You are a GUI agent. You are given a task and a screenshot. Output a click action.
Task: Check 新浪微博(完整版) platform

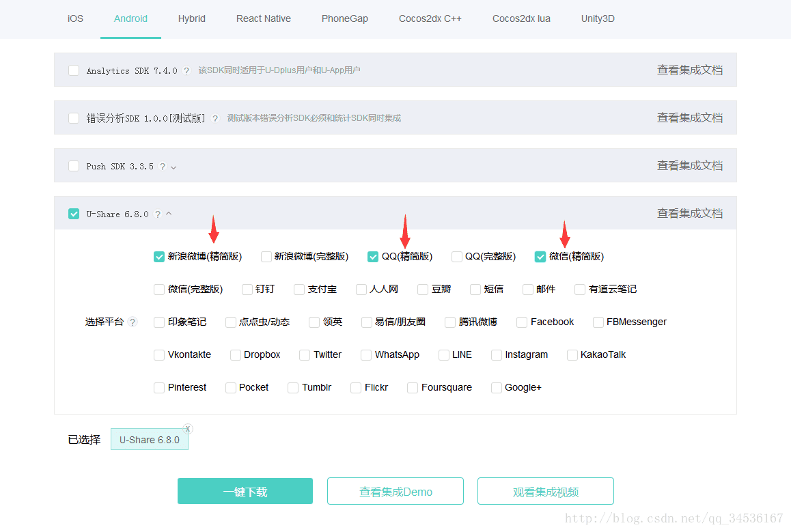(x=266, y=257)
